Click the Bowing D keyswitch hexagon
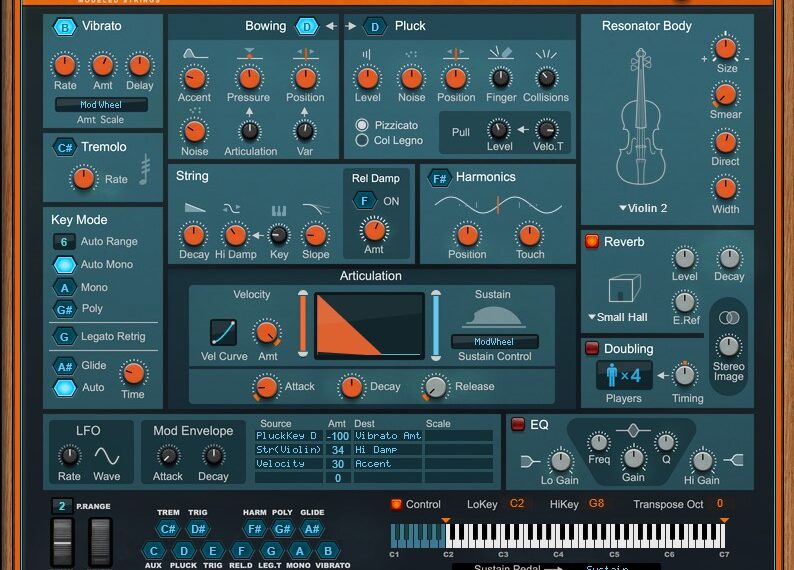794x570 pixels. pos(307,27)
